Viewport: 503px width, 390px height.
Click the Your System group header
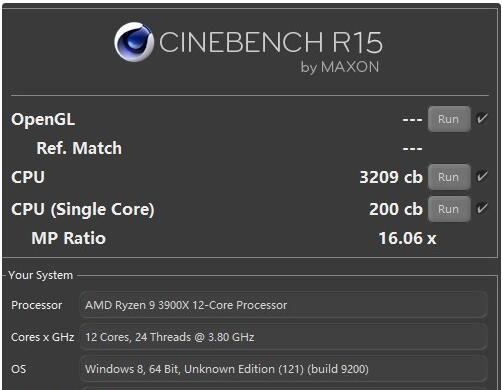pos(40,275)
